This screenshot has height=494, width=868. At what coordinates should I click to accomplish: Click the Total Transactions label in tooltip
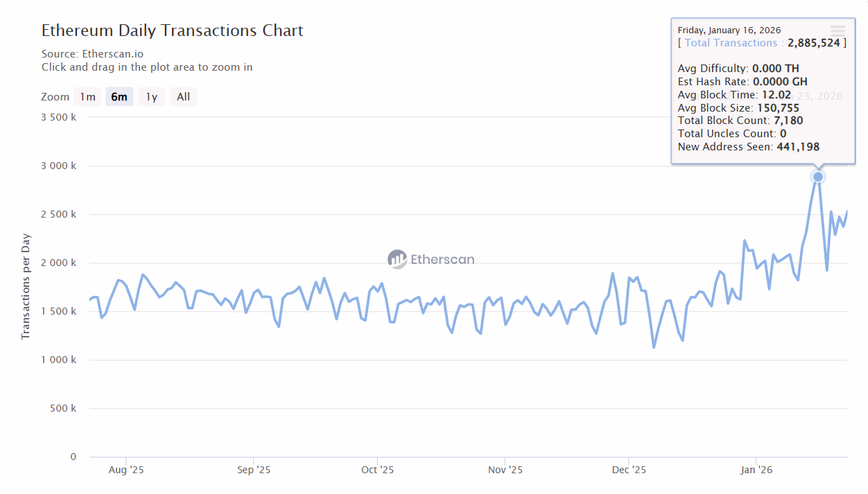[731, 43]
